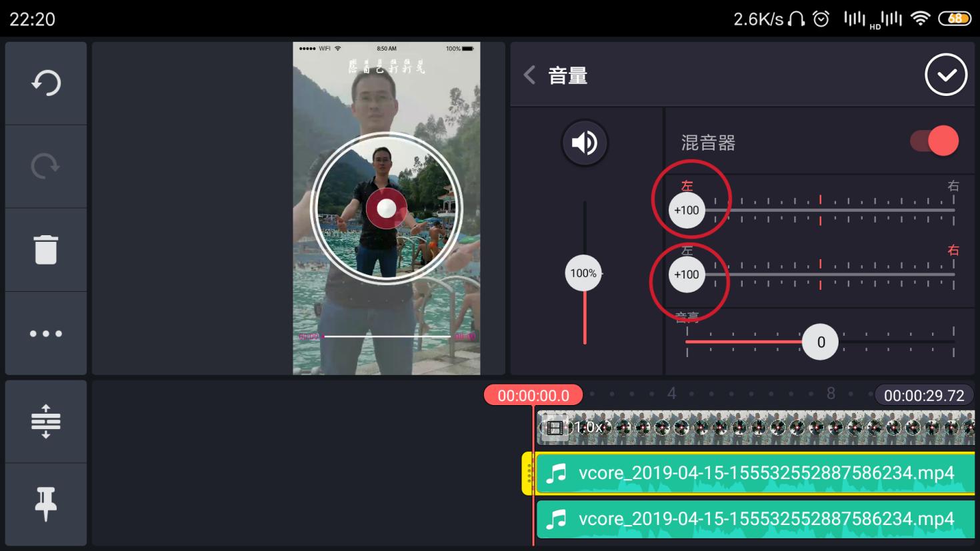Tap the speaker icon in volume panel
Screen dimensions: 980x551
pyautogui.click(x=585, y=143)
